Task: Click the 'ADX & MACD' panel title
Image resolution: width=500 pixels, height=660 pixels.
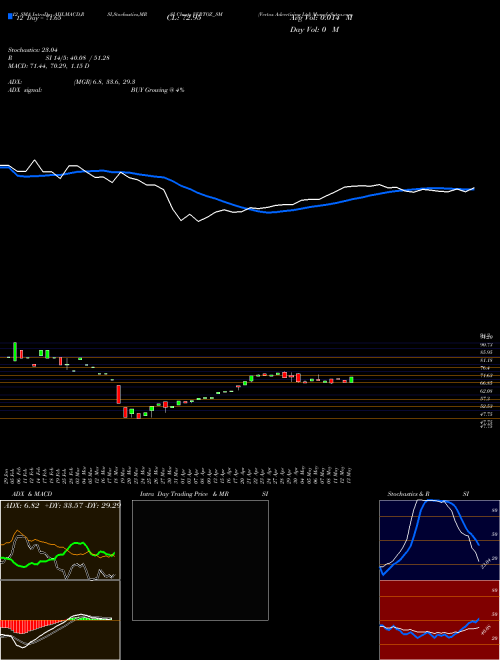Action: [x=32, y=494]
